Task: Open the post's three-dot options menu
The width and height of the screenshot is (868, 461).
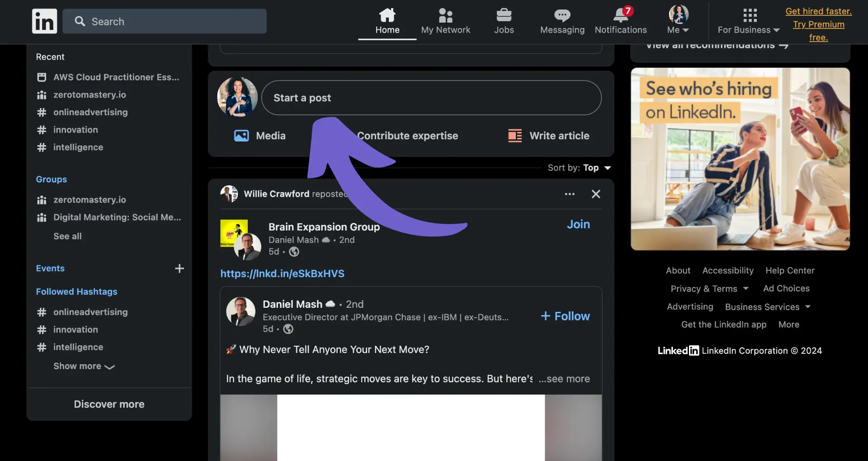Action: (x=570, y=194)
